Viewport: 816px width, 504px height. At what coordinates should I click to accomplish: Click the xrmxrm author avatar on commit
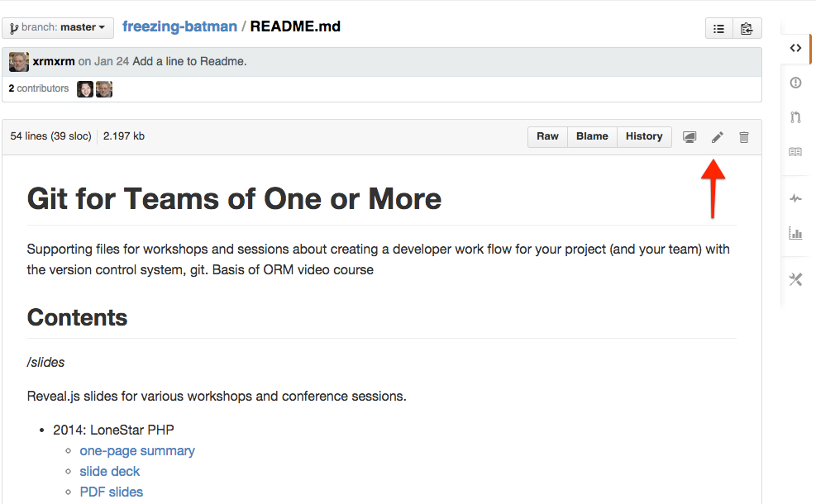[19, 61]
